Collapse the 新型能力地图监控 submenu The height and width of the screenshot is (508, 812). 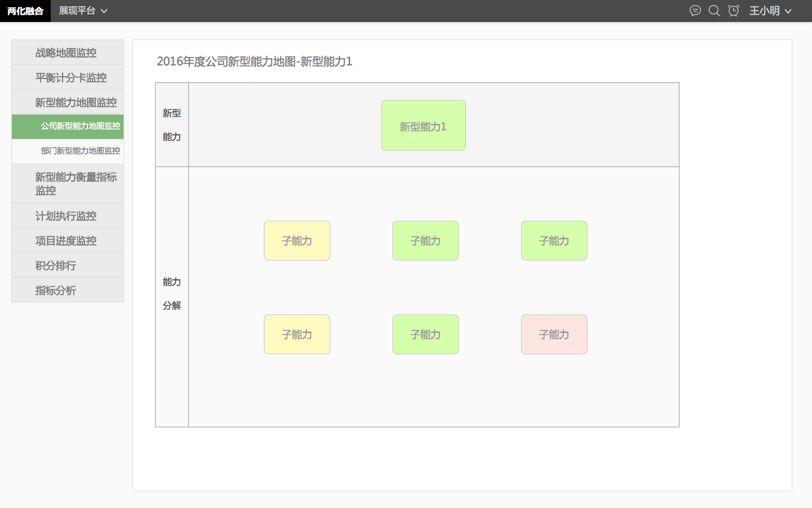pos(75,102)
